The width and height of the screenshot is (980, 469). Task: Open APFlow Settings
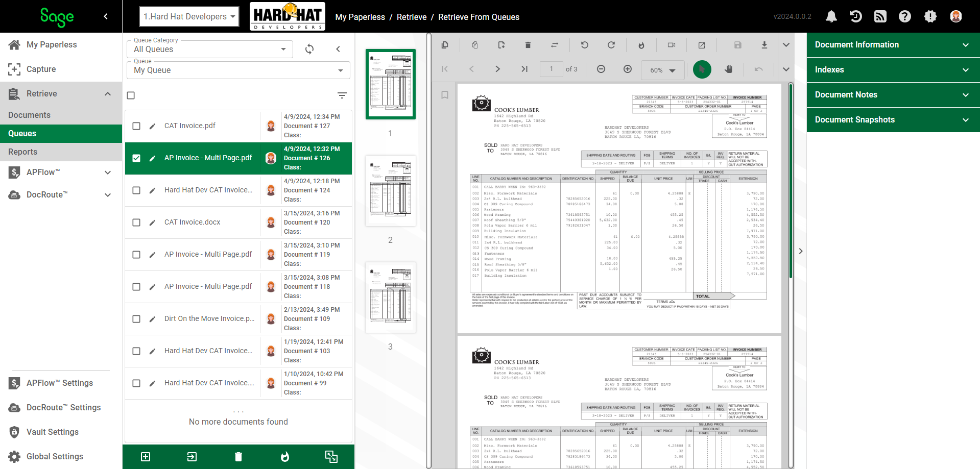[x=61, y=383]
